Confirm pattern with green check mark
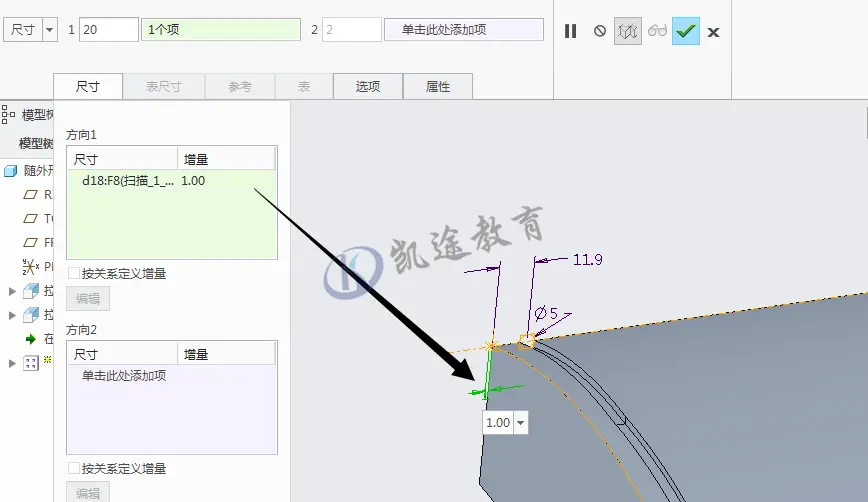Viewport: 868px width, 502px height. pos(686,31)
